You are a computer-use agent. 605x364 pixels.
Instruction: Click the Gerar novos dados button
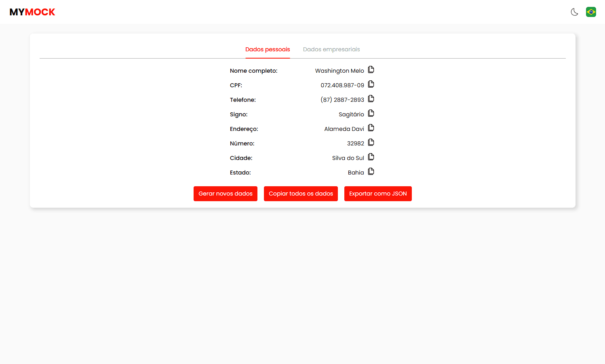(226, 194)
